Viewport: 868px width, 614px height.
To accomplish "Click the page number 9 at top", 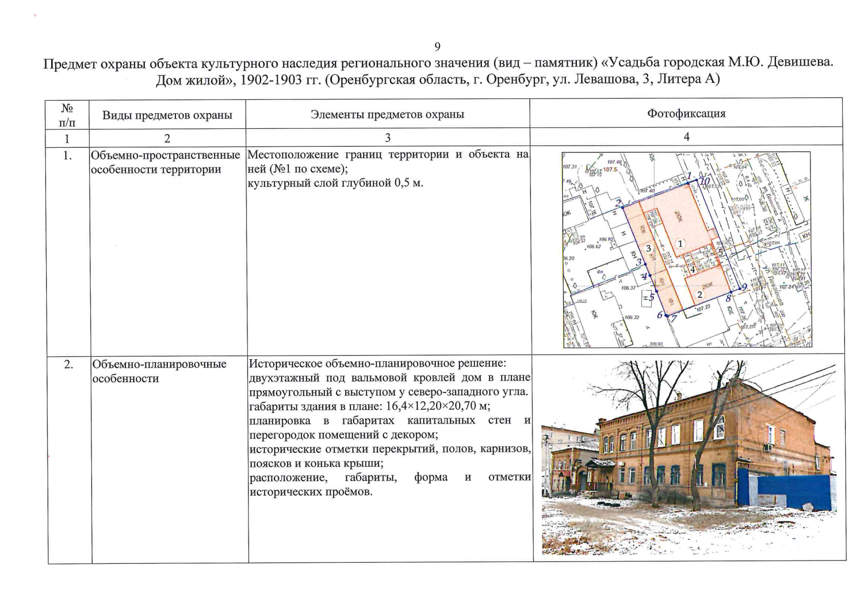I will (x=437, y=47).
